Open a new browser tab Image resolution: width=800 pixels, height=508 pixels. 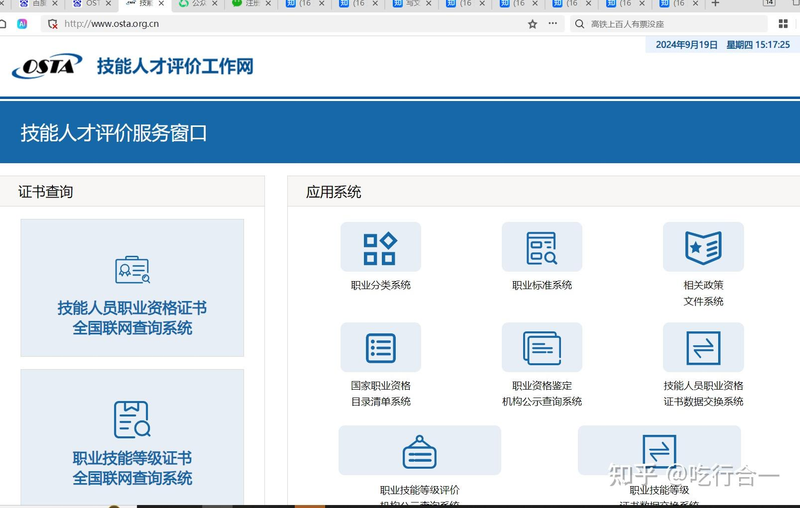tap(715, 4)
